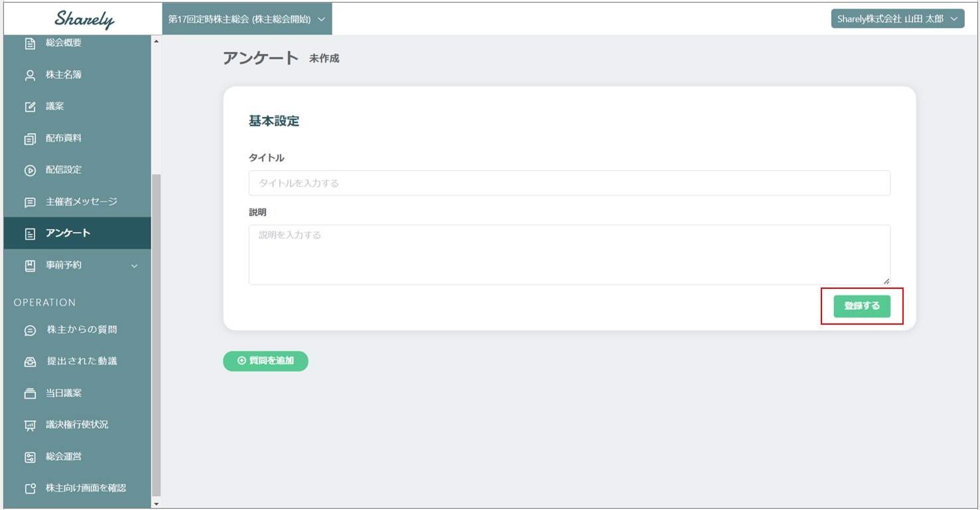Click the 議決権行使状況 chart icon
Image resolution: width=980 pixels, height=510 pixels.
(30, 425)
